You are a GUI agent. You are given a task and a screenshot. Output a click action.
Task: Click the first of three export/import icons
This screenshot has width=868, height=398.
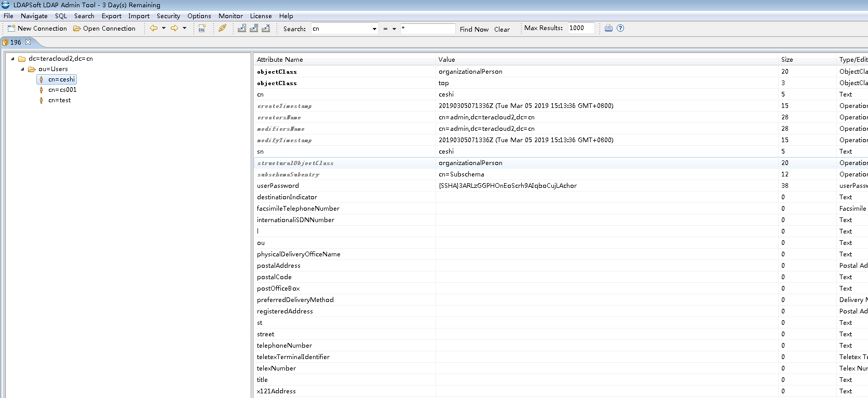point(242,29)
